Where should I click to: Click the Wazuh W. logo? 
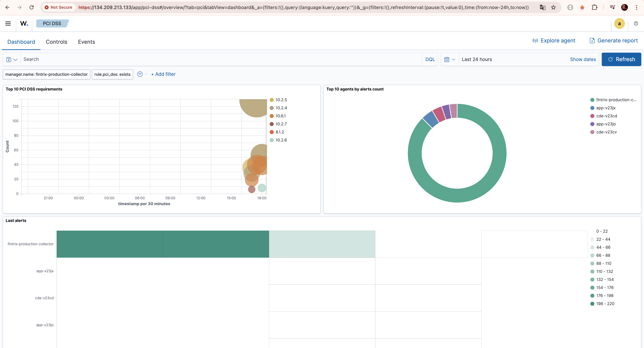pyautogui.click(x=24, y=23)
